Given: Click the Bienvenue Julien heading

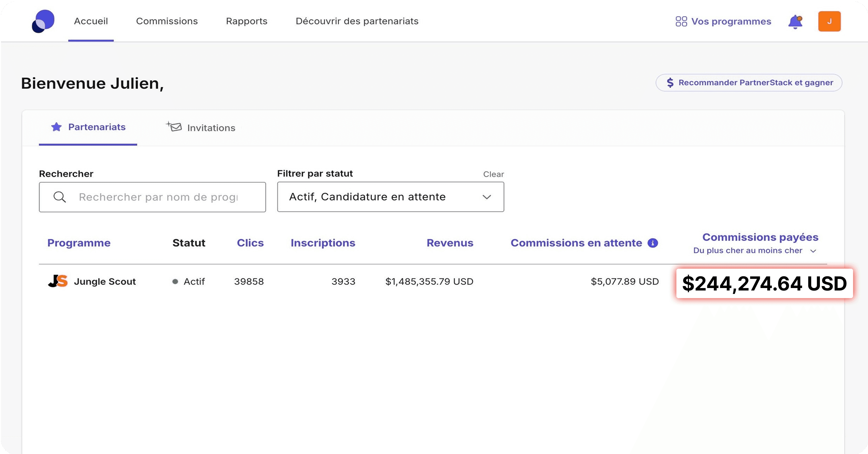Looking at the screenshot, I should pyautogui.click(x=92, y=83).
